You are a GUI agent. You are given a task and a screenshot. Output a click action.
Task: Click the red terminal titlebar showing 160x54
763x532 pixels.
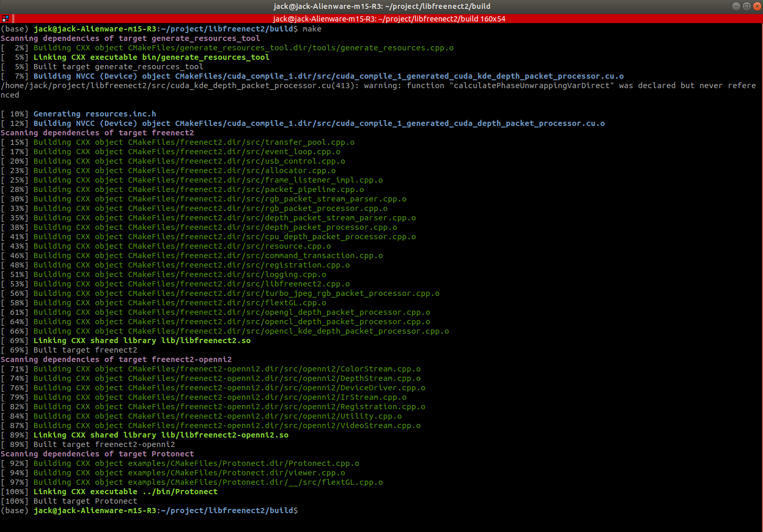pyautogui.click(x=382, y=19)
